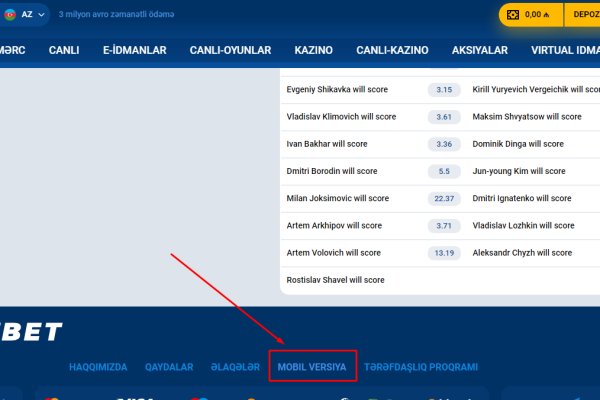Screen dimensions: 600x400
Task: Switch to the KAZINO tab
Action: coord(314,50)
